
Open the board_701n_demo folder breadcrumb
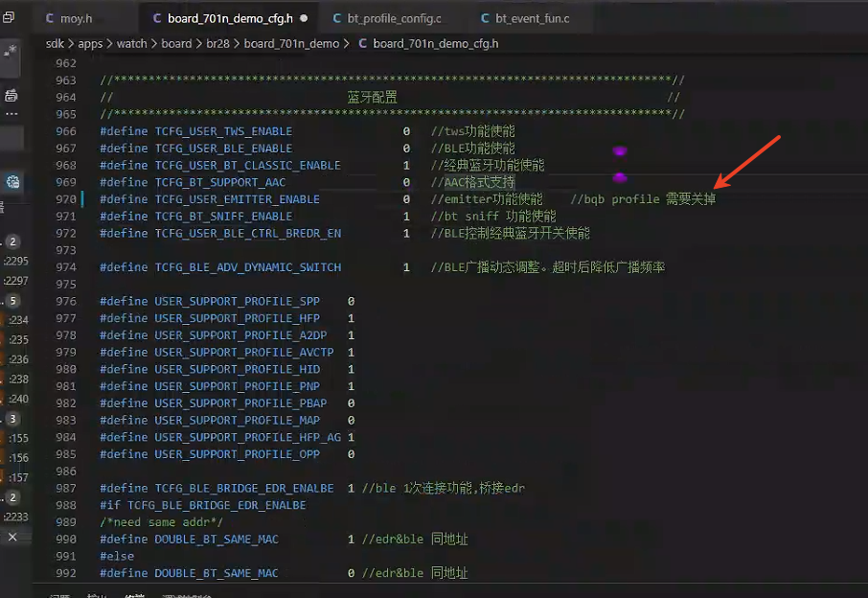[292, 43]
